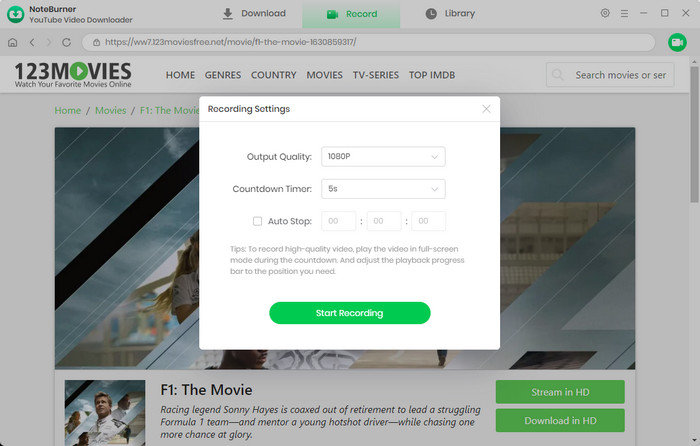The image size is (700, 446).
Task: Click the green record camera button
Action: (677, 42)
